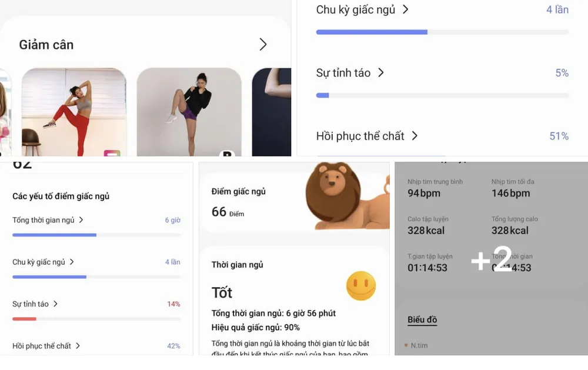Expand Chu kỳ giấc ngủ in top panel
Image resolution: width=588 pixels, height=370 pixels.
[x=405, y=9]
